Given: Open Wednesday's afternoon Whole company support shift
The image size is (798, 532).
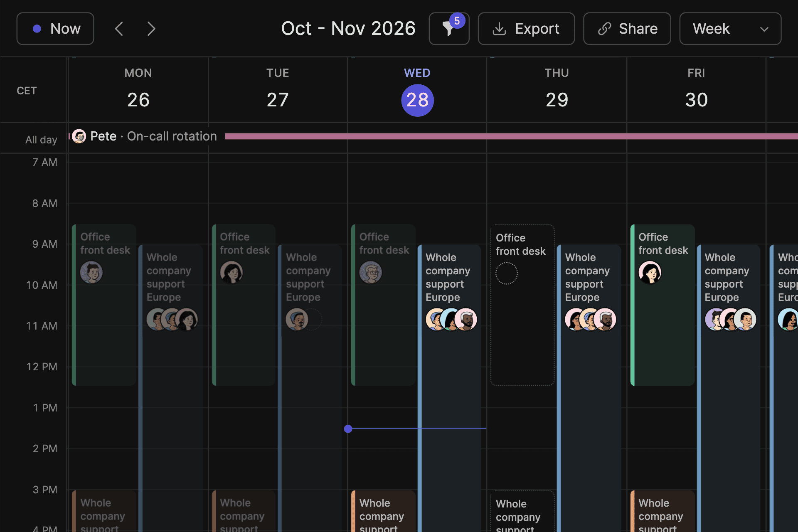Looking at the screenshot, I should (383, 511).
